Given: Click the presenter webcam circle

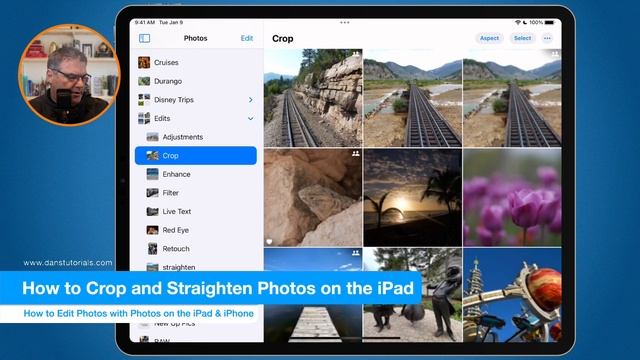Looking at the screenshot, I should pyautogui.click(x=69, y=75).
